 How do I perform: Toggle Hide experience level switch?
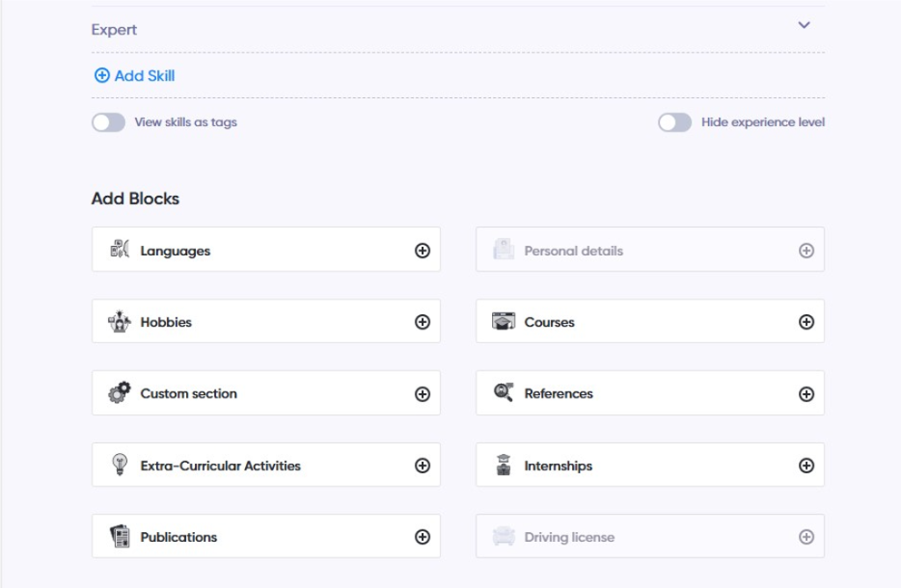click(674, 122)
